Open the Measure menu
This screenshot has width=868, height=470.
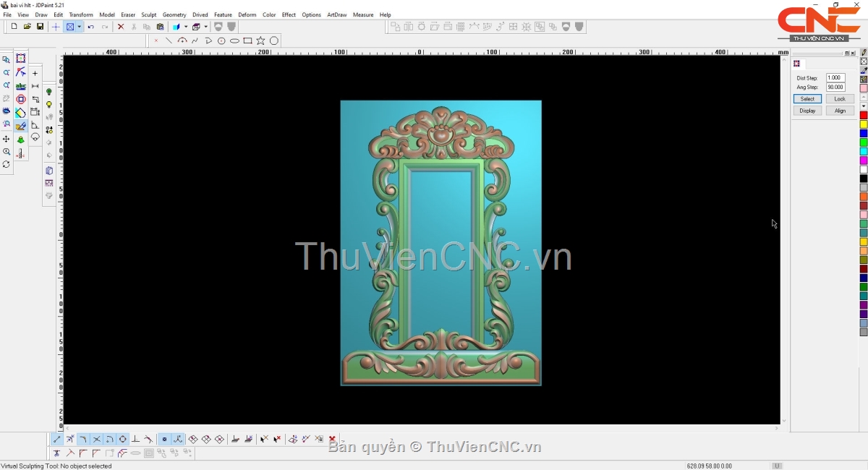(x=363, y=14)
